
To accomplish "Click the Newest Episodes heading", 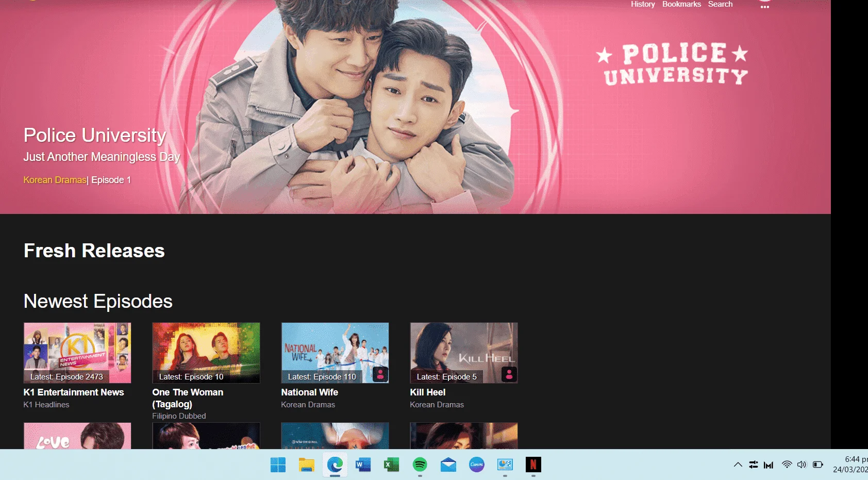I will click(98, 301).
